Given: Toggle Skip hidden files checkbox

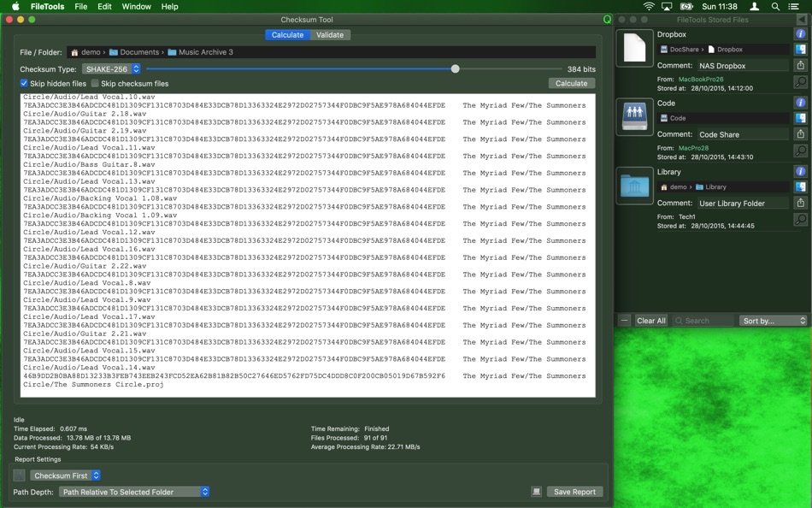Looking at the screenshot, I should (x=24, y=83).
